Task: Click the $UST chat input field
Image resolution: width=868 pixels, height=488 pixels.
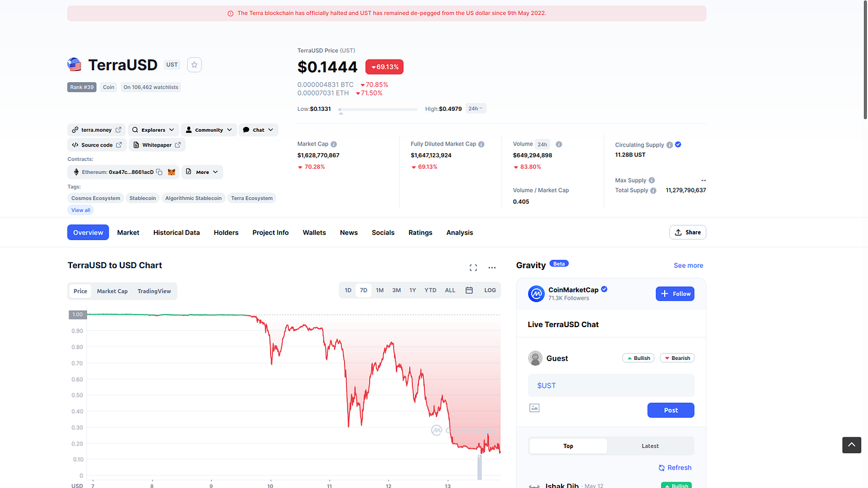Action: point(611,386)
